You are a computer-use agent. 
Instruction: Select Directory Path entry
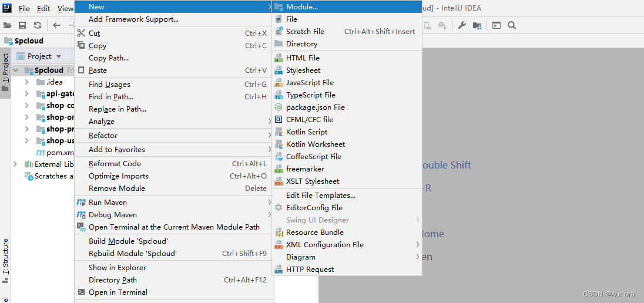tap(174, 280)
